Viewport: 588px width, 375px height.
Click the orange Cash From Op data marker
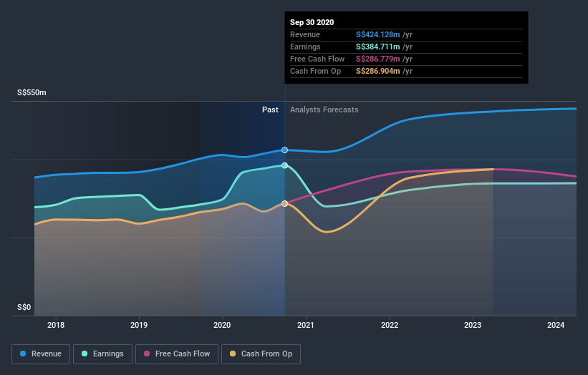pos(284,203)
